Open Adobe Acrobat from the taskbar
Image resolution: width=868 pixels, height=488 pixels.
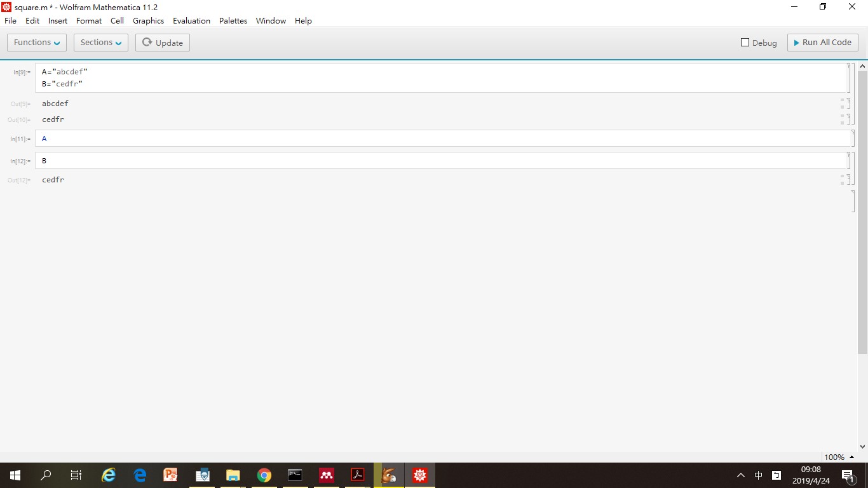coord(358,475)
